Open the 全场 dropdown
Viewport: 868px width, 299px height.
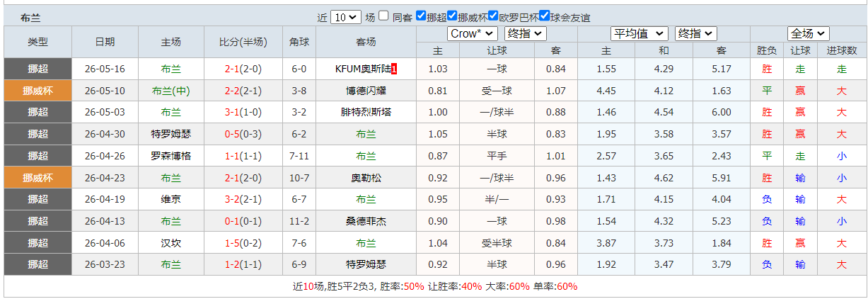[x=809, y=33]
